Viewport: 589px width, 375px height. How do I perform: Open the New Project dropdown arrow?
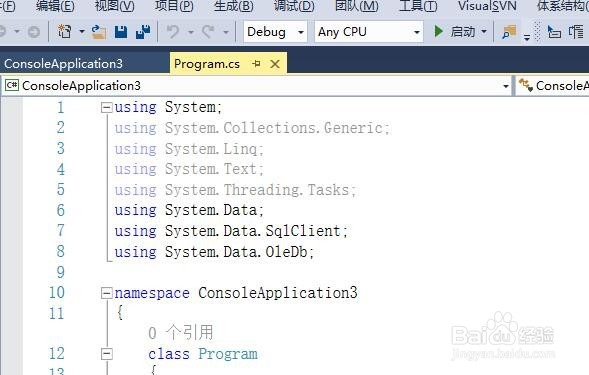coord(82,32)
